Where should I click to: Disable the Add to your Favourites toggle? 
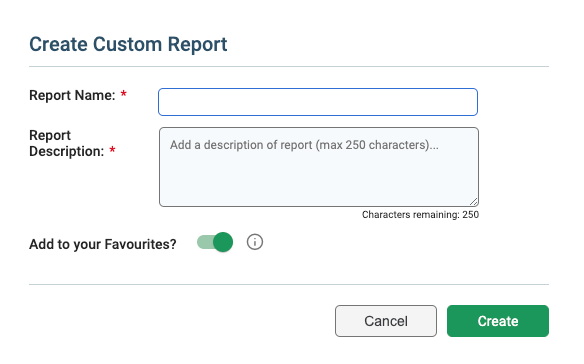tap(215, 242)
